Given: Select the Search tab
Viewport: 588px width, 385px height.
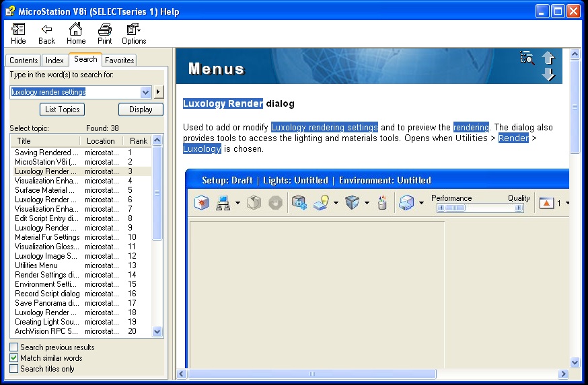Looking at the screenshot, I should (85, 59).
